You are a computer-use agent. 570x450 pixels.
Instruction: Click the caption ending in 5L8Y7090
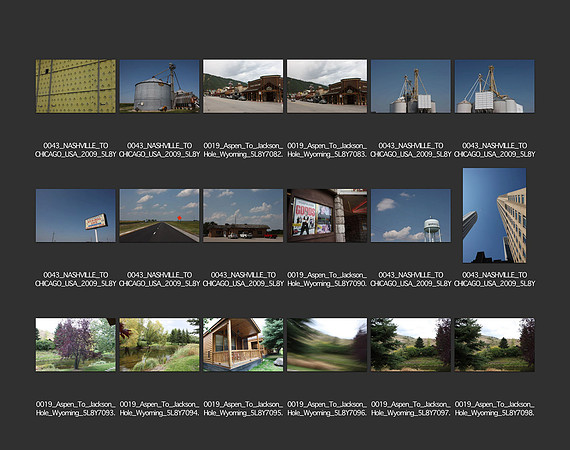327,279
